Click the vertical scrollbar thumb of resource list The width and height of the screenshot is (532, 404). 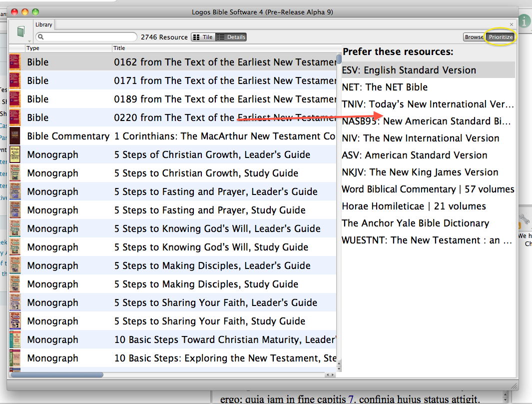pos(339,59)
